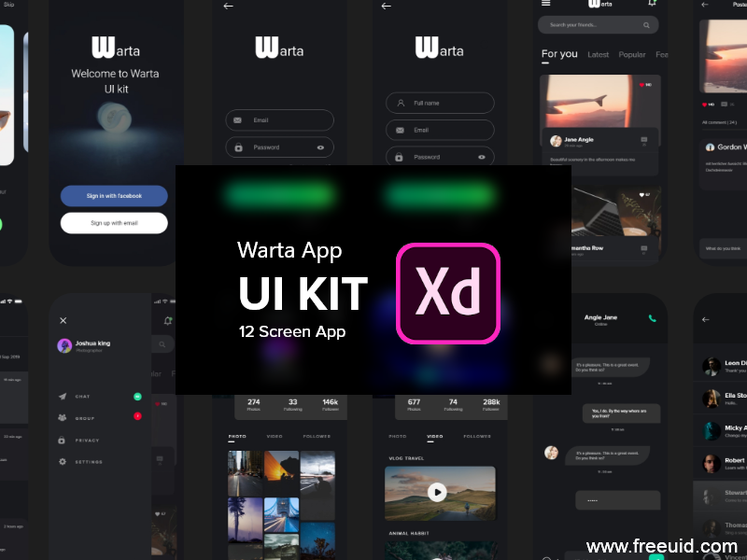
Task: Open the laptop and coffee post image
Action: click(x=616, y=212)
